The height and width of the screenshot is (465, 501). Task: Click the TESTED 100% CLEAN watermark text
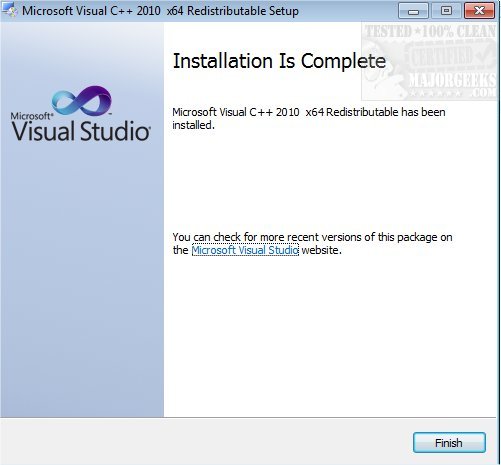(430, 32)
